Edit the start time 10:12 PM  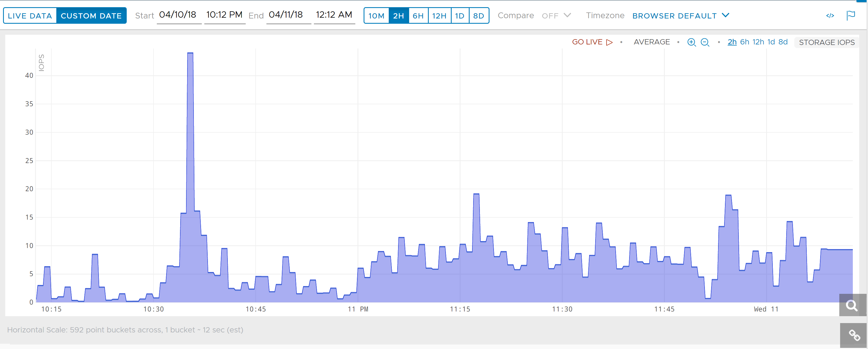[x=224, y=15]
